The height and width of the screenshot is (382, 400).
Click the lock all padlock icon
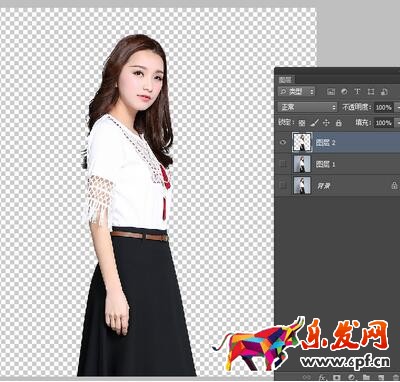(x=339, y=123)
